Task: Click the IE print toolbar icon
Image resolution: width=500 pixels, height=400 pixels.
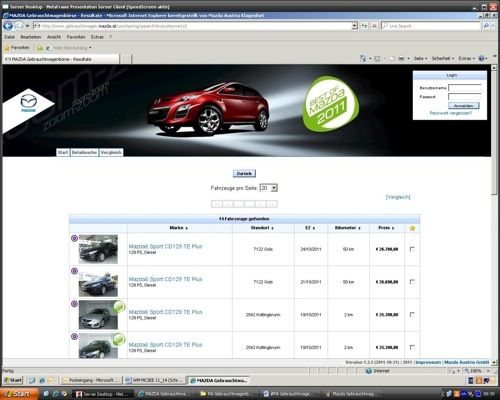Action: tap(401, 59)
